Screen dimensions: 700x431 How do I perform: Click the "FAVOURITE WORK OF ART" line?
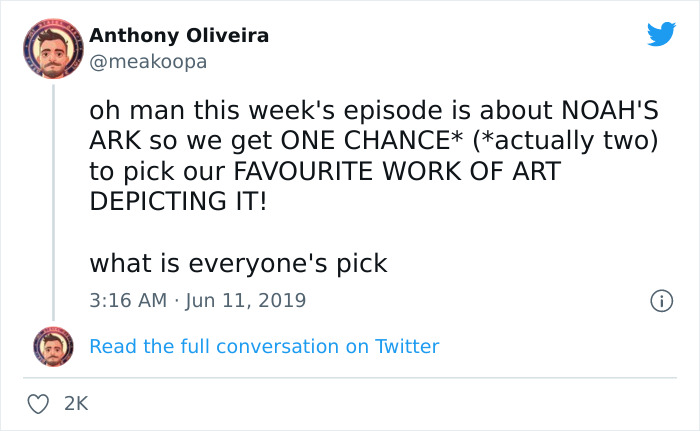[324, 170]
